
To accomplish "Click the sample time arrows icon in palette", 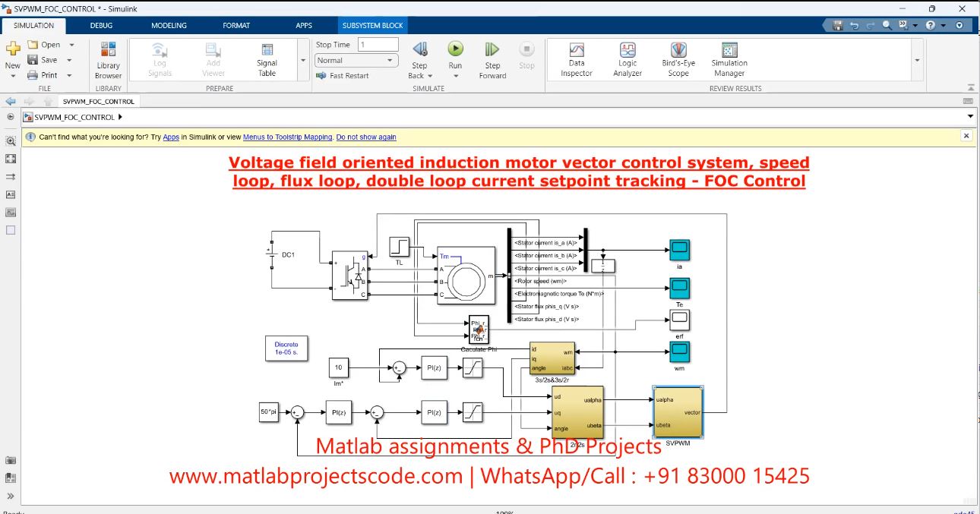I will [11, 176].
